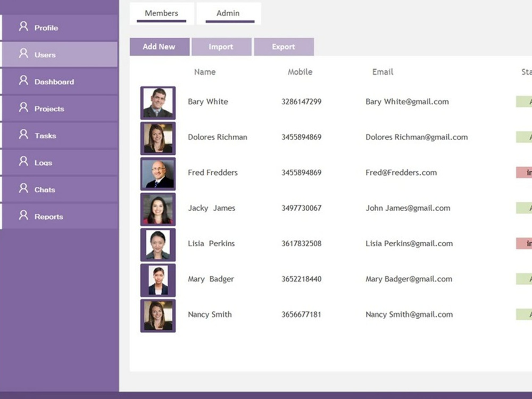532x399 pixels.
Task: Switch to the Admin tab
Action: [229, 14]
